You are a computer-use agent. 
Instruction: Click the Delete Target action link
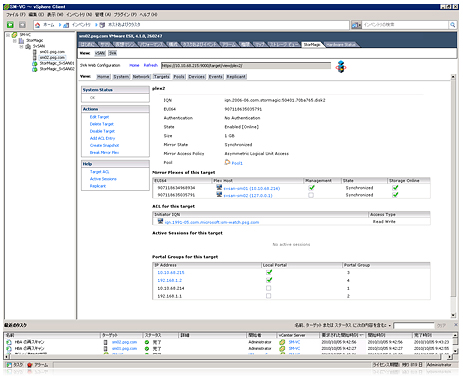[102, 124]
